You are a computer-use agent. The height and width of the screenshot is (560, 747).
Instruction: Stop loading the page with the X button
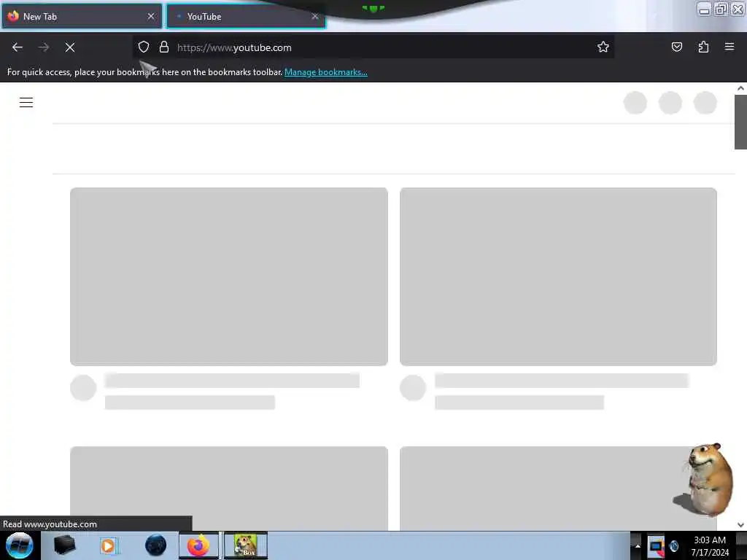pos(69,47)
